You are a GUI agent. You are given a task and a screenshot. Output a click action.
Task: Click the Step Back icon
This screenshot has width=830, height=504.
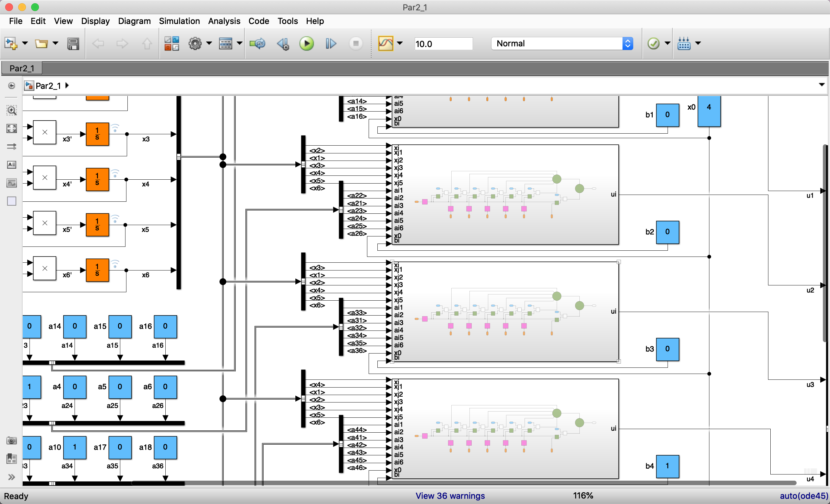click(283, 44)
